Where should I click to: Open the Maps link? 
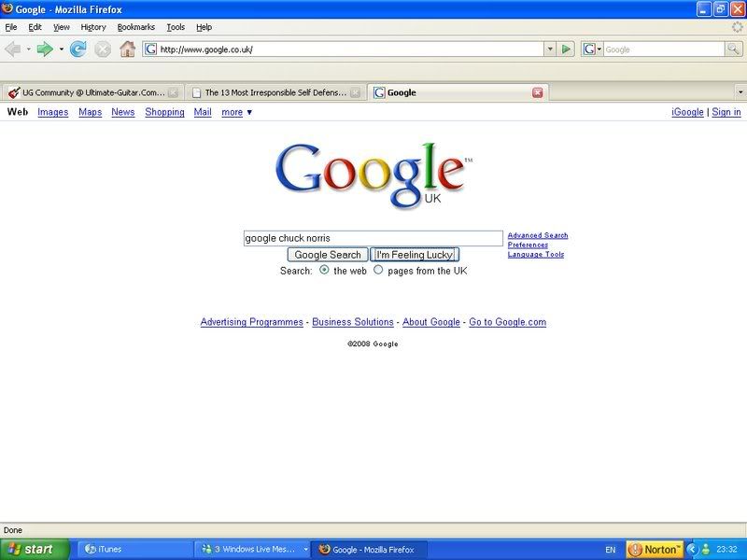90,112
